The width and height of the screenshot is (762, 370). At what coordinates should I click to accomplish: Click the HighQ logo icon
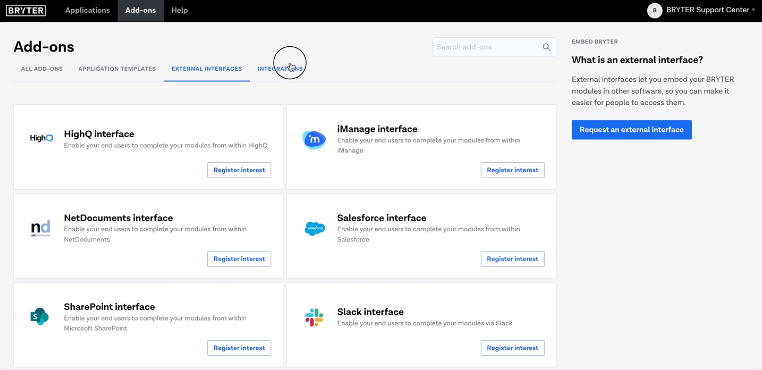[41, 138]
